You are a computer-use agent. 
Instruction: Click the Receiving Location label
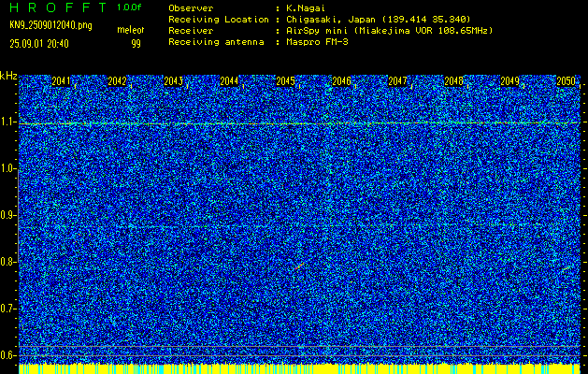point(219,20)
